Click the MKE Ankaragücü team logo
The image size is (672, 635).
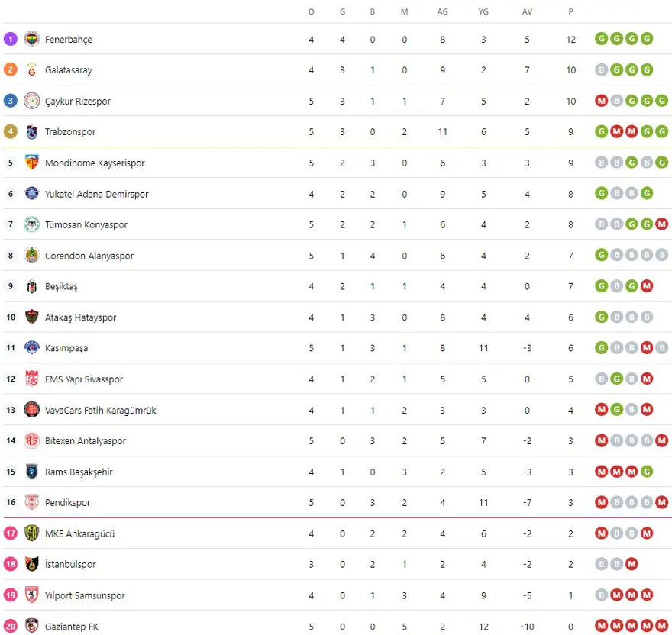31,533
